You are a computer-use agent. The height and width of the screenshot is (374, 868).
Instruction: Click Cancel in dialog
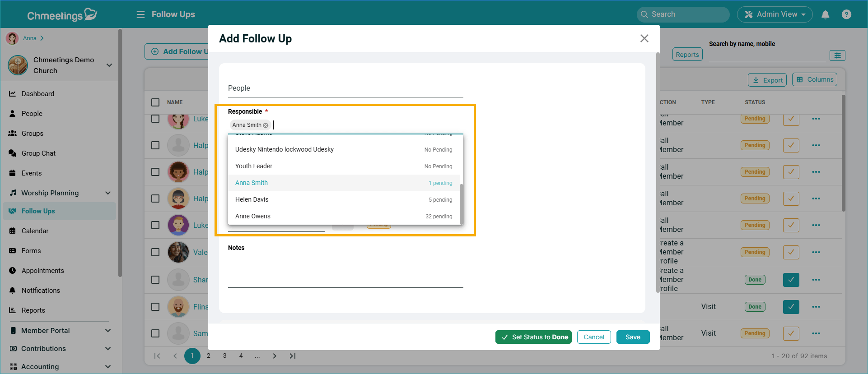coord(594,337)
